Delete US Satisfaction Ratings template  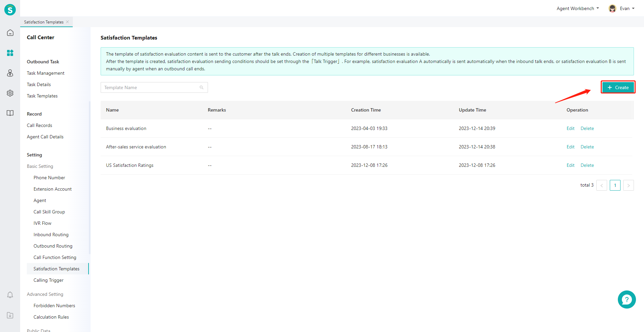[x=587, y=165]
